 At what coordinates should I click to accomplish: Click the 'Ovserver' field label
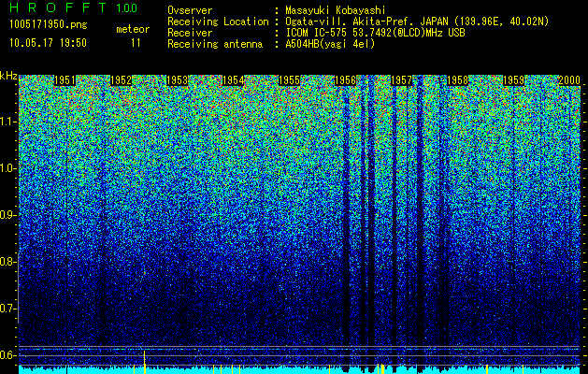tap(190, 10)
